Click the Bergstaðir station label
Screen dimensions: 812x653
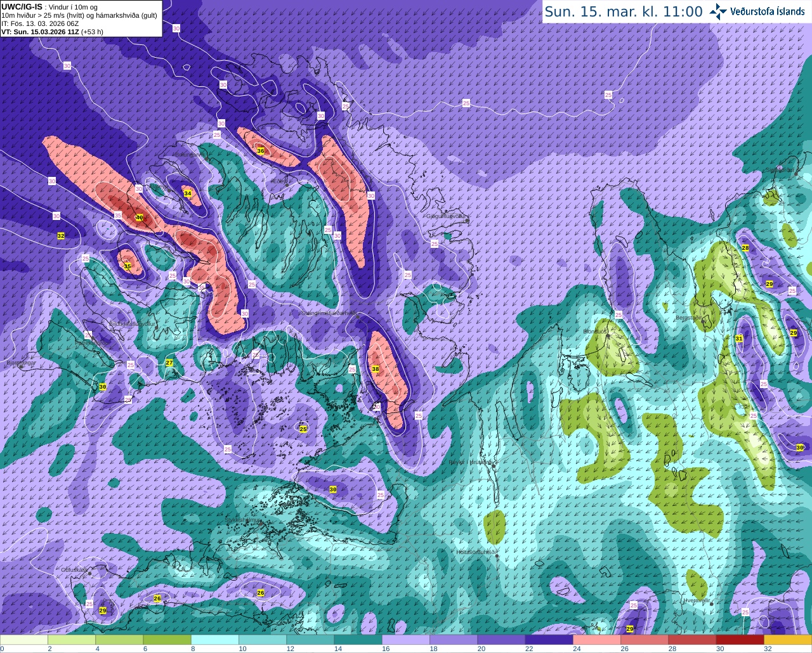click(688, 318)
